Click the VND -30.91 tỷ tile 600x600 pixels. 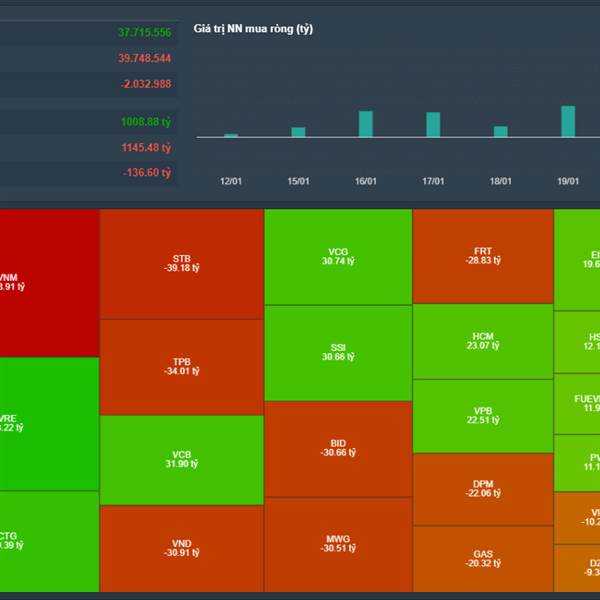(182, 548)
